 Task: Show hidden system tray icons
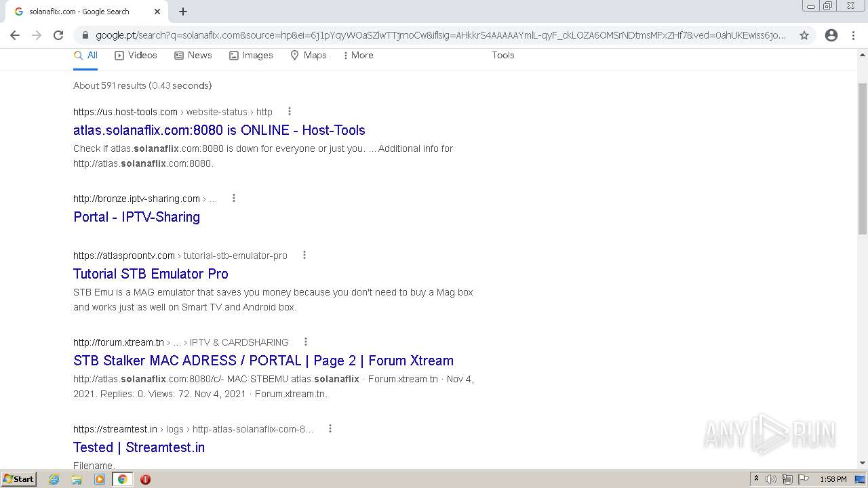click(756, 479)
